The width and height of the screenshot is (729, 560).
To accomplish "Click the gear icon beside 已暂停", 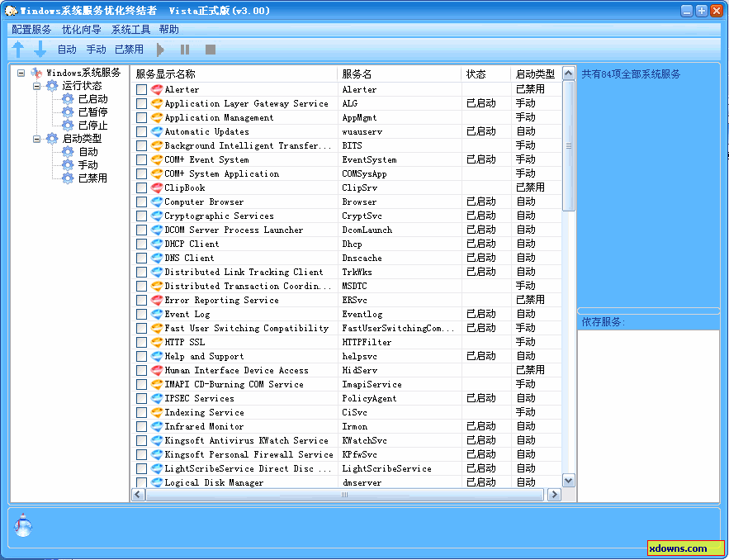I will (68, 112).
